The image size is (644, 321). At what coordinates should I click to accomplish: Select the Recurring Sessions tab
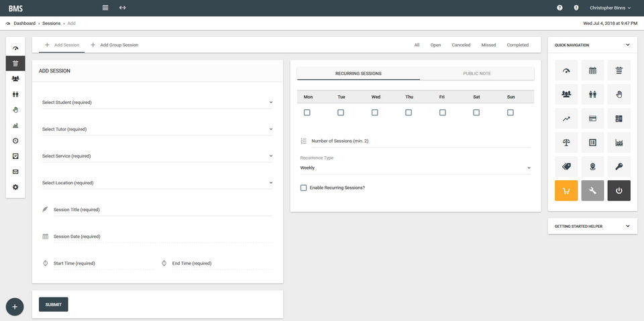pyautogui.click(x=358, y=74)
